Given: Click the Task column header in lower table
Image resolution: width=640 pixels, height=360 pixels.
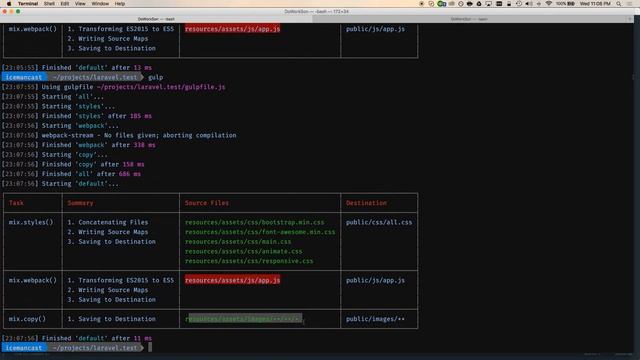Looking at the screenshot, I should pyautogui.click(x=16, y=203).
